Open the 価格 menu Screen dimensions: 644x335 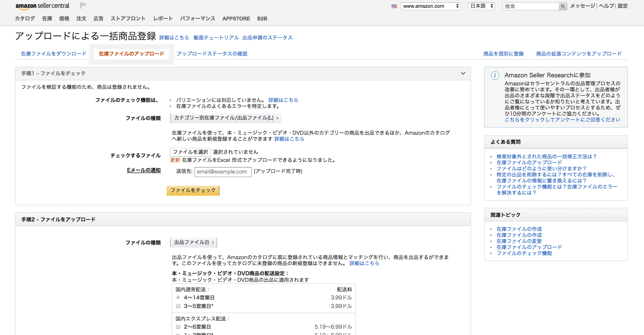(x=64, y=19)
